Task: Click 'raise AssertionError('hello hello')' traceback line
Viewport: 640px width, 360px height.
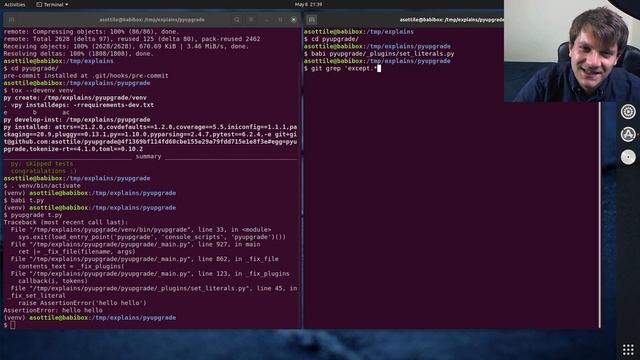Action: 82,303
